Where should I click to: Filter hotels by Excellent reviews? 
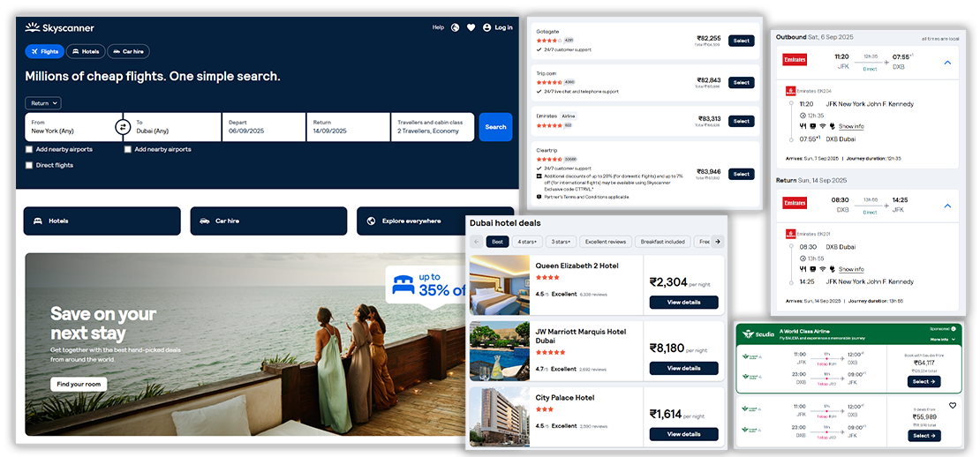[606, 242]
